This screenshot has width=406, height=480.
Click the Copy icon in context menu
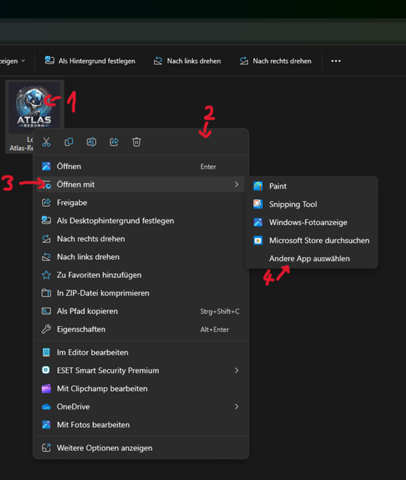[x=69, y=142]
